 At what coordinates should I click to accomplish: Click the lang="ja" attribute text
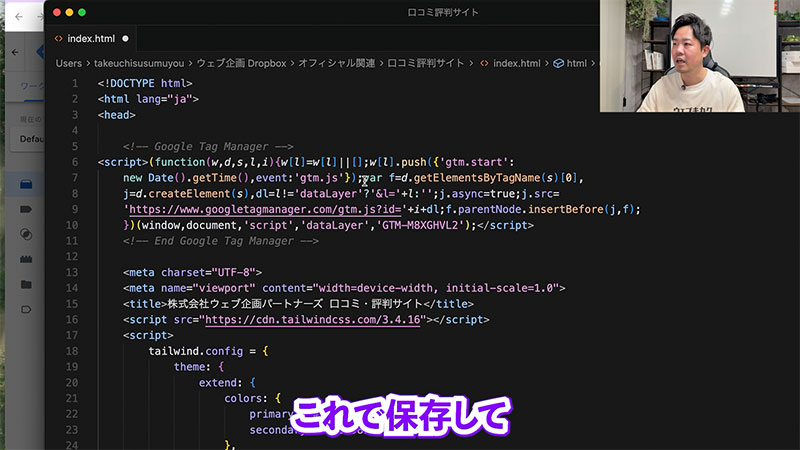[164, 99]
